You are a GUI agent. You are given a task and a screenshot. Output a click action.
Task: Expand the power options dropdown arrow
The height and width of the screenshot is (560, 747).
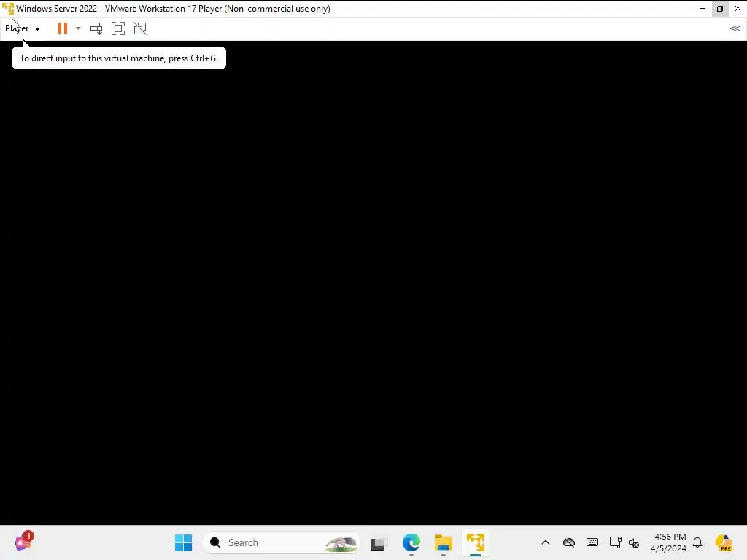coord(78,28)
